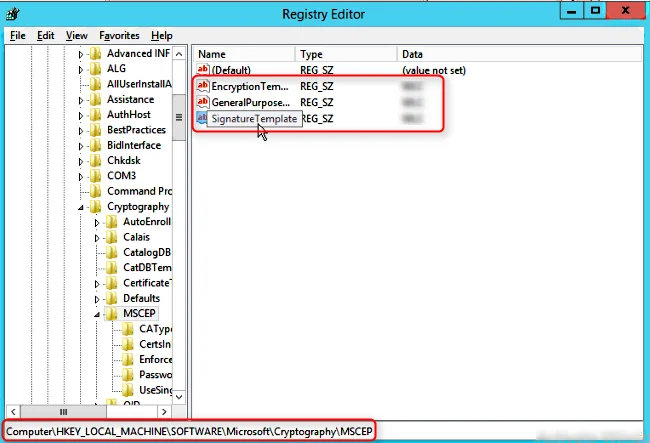Select the COM3 tree key label
The image size is (650, 443).
[x=121, y=176]
